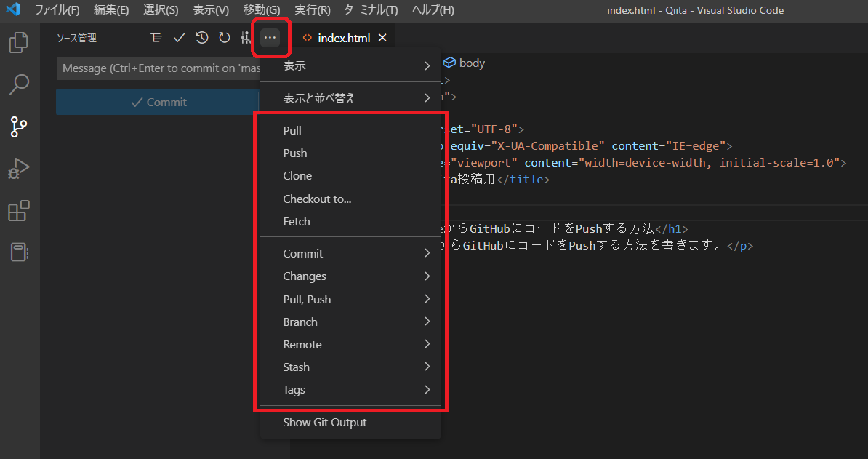Image resolution: width=868 pixels, height=459 pixels.
Task: Expand the Remote submenu
Action: 302,344
